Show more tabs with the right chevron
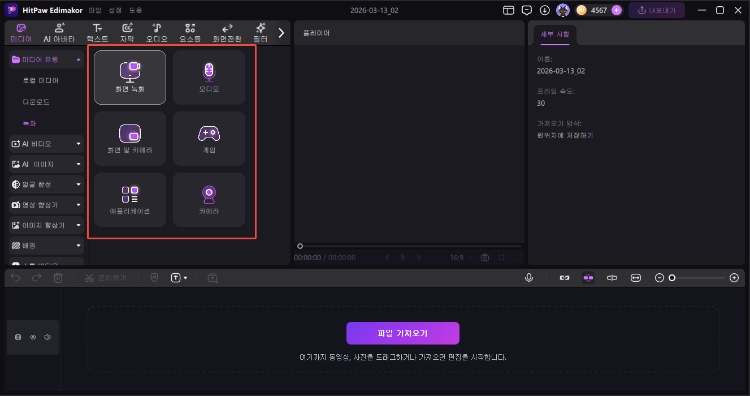This screenshot has width=750, height=396. [x=281, y=33]
